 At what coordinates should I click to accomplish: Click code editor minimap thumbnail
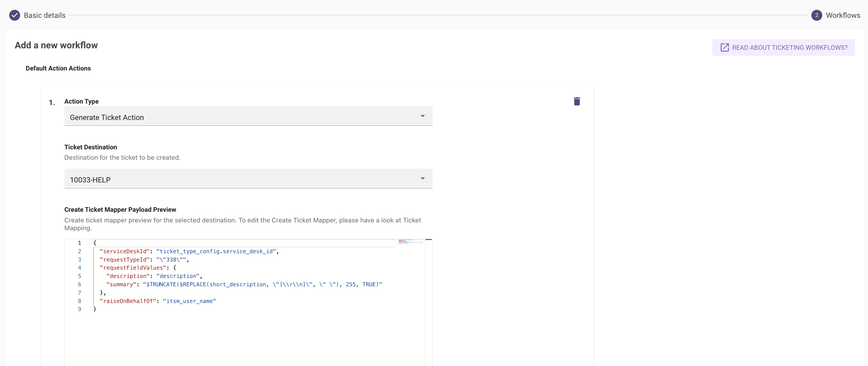[410, 242]
